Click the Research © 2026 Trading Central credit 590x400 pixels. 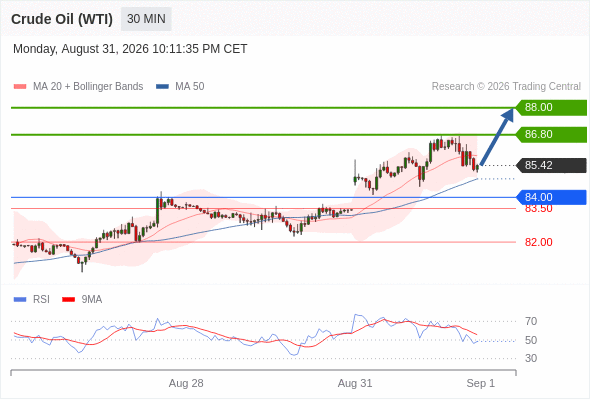click(x=506, y=87)
